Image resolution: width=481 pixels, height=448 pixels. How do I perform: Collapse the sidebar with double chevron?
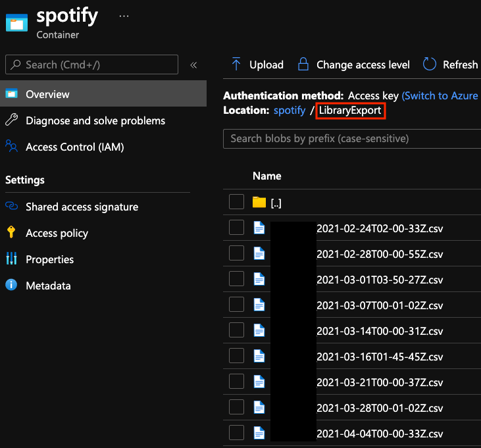pyautogui.click(x=193, y=65)
